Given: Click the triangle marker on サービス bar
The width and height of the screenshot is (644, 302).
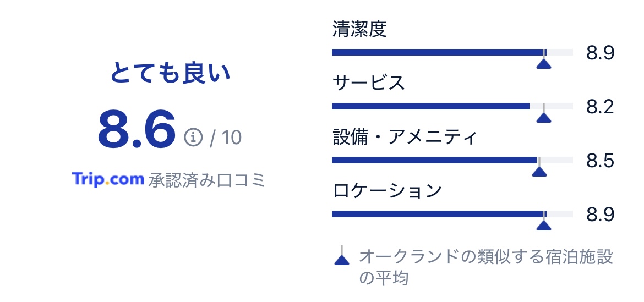Looking at the screenshot, I should tap(544, 118).
